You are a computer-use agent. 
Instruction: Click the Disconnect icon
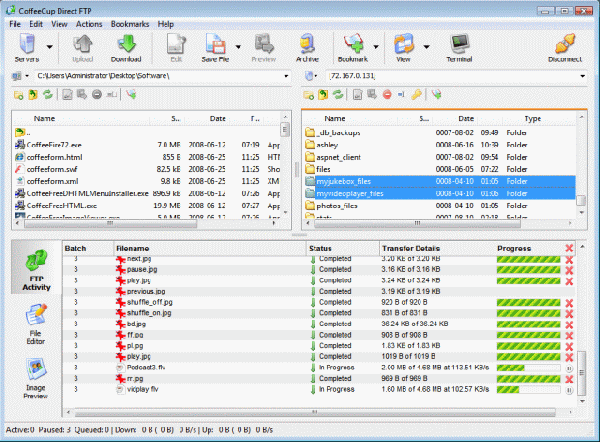pyautogui.click(x=566, y=46)
